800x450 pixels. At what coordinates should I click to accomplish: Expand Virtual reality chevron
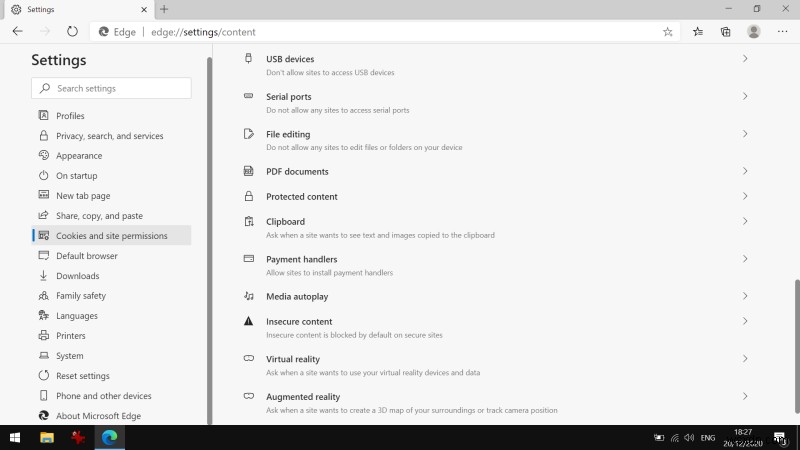745,359
